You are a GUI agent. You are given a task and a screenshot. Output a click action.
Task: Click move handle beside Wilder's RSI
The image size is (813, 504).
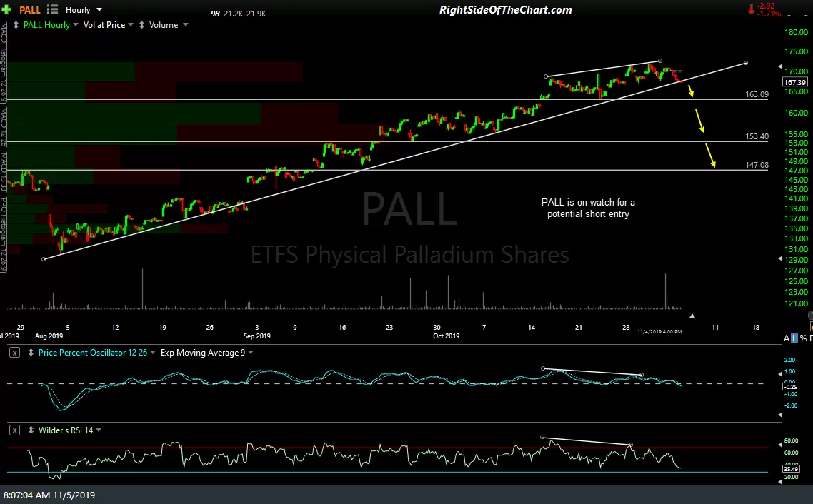(31, 430)
